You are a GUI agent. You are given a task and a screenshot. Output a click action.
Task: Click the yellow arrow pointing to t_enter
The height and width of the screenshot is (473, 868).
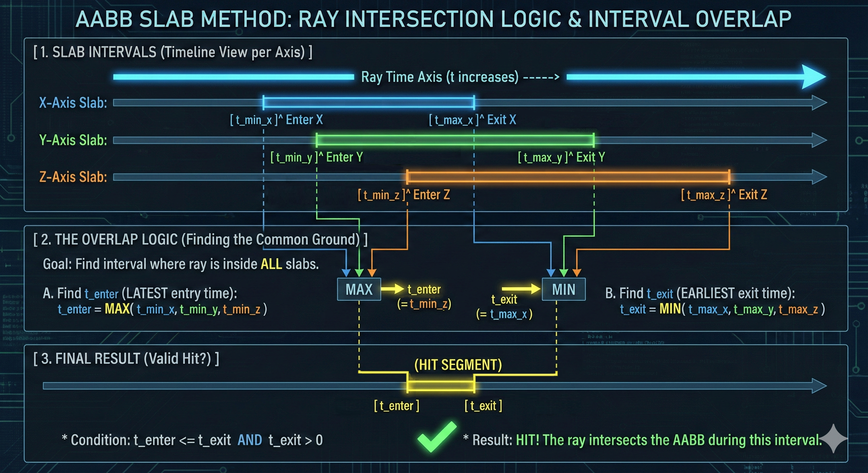393,289
